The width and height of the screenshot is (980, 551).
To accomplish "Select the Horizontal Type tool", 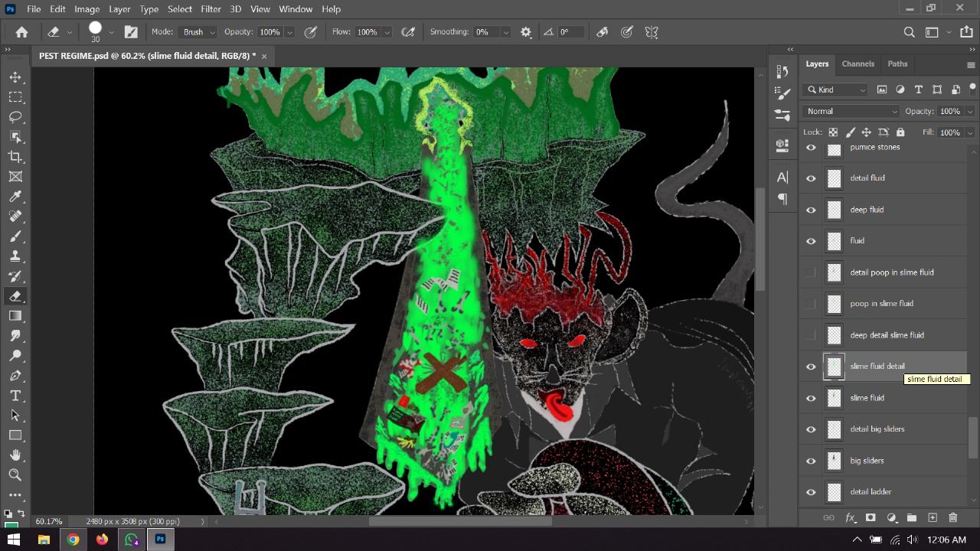I will [x=15, y=396].
